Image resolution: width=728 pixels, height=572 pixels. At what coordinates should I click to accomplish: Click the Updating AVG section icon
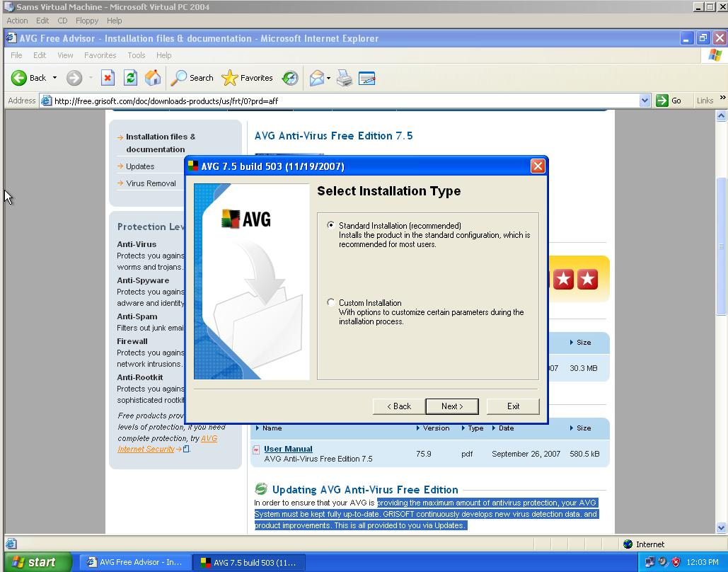261,489
